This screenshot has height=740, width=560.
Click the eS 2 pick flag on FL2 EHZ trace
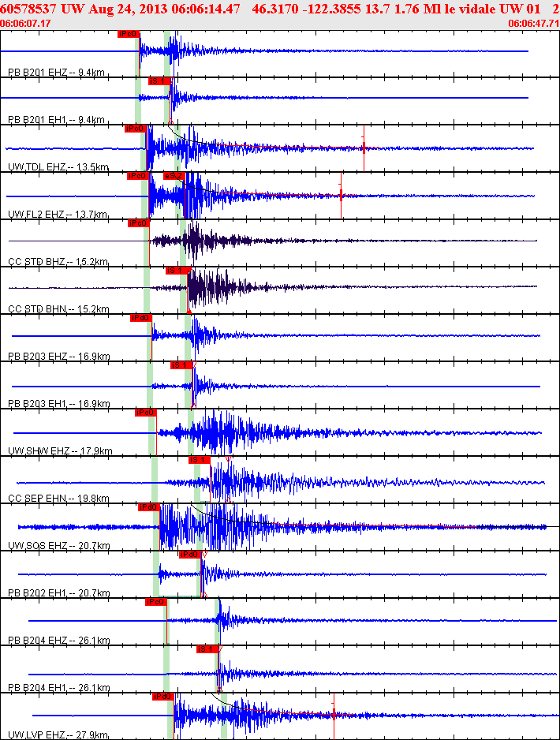coord(174,176)
